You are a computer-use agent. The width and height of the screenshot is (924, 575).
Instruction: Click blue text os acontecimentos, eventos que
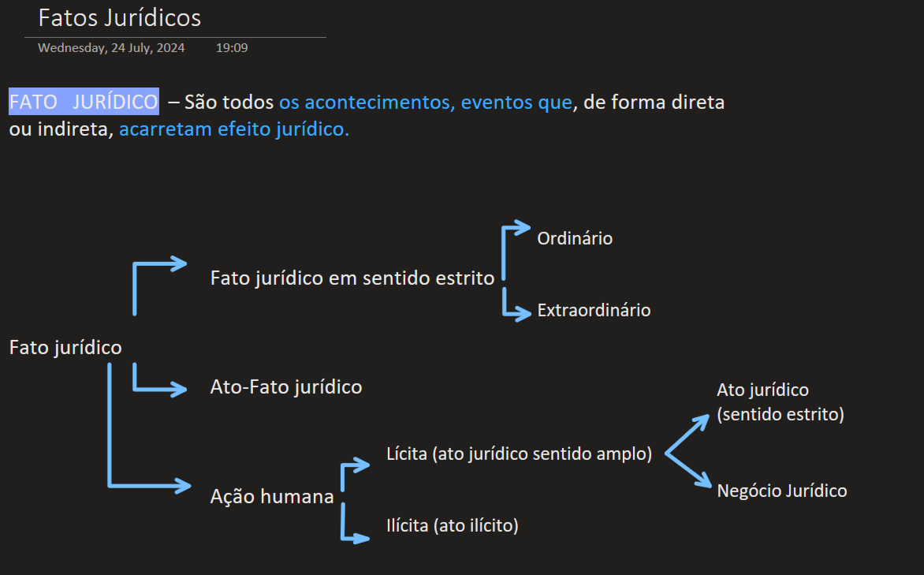tap(426, 102)
